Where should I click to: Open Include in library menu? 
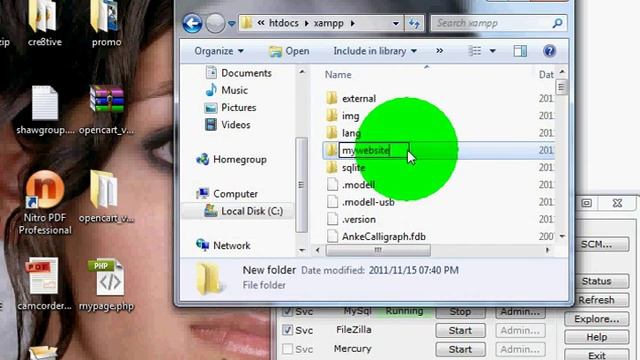(375, 51)
